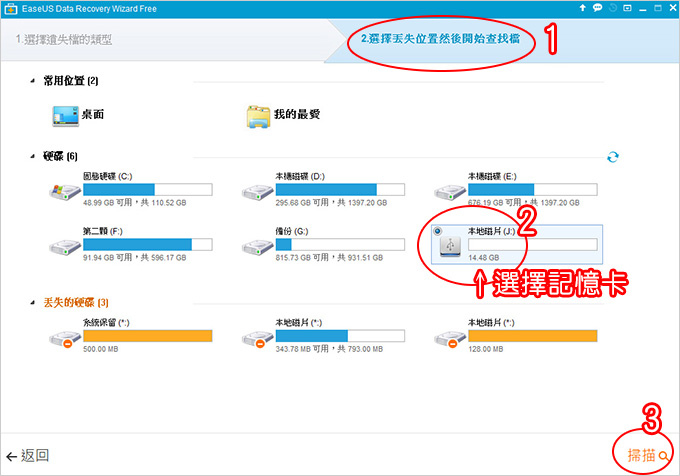Collapse the 丟失的硬碟 (3) section
Screen dimensions: 680x476
(33, 303)
